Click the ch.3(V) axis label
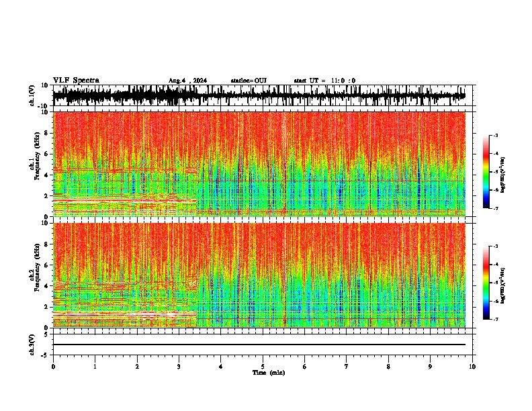Screen dimensions: 532x411 (x=32, y=345)
